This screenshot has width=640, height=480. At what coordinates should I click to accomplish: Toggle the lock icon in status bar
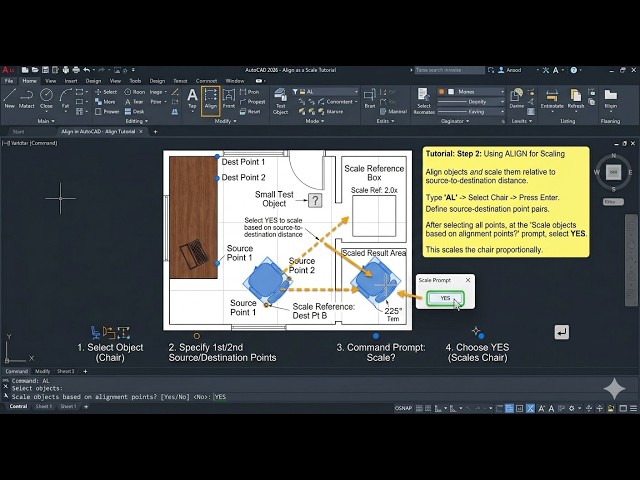point(611,408)
